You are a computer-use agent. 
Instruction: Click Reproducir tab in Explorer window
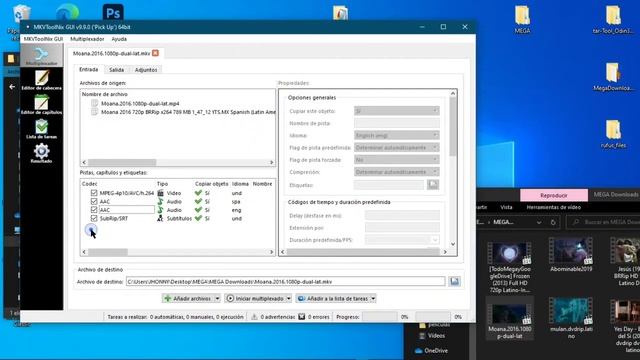[553, 195]
